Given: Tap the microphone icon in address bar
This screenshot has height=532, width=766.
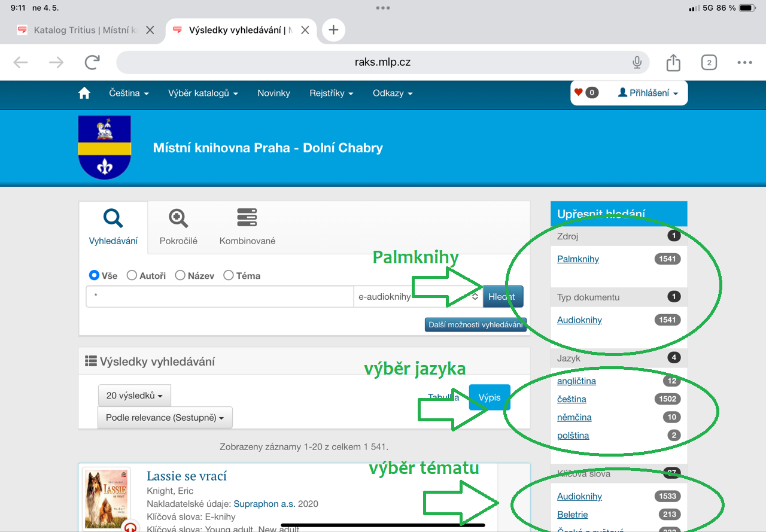Looking at the screenshot, I should pos(637,62).
